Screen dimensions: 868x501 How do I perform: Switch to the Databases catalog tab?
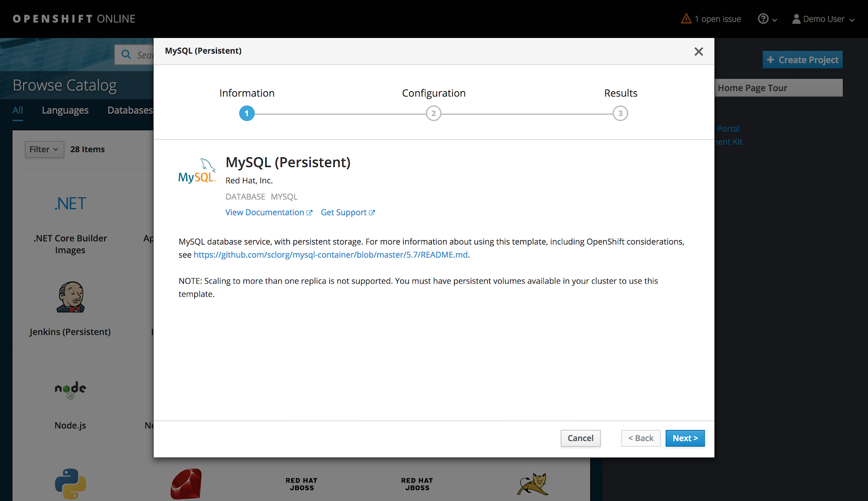tap(130, 111)
